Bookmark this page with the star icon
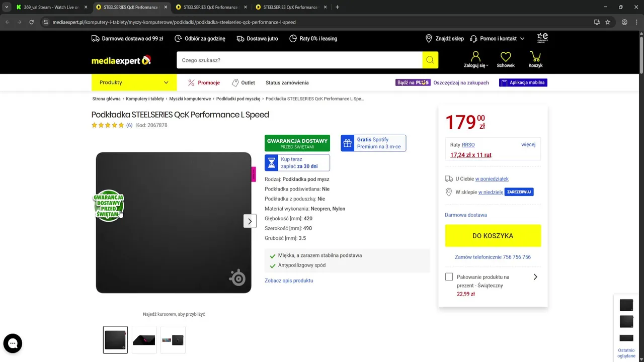644x362 pixels. [608, 22]
